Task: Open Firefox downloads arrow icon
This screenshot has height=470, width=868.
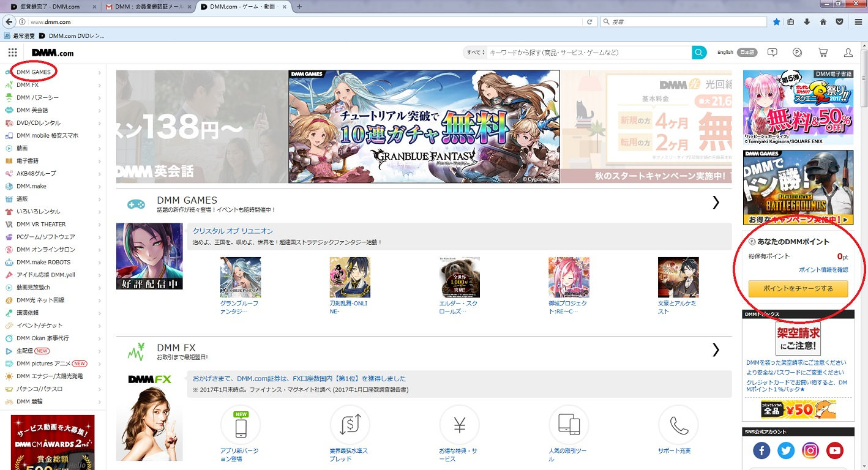Action: tap(807, 21)
